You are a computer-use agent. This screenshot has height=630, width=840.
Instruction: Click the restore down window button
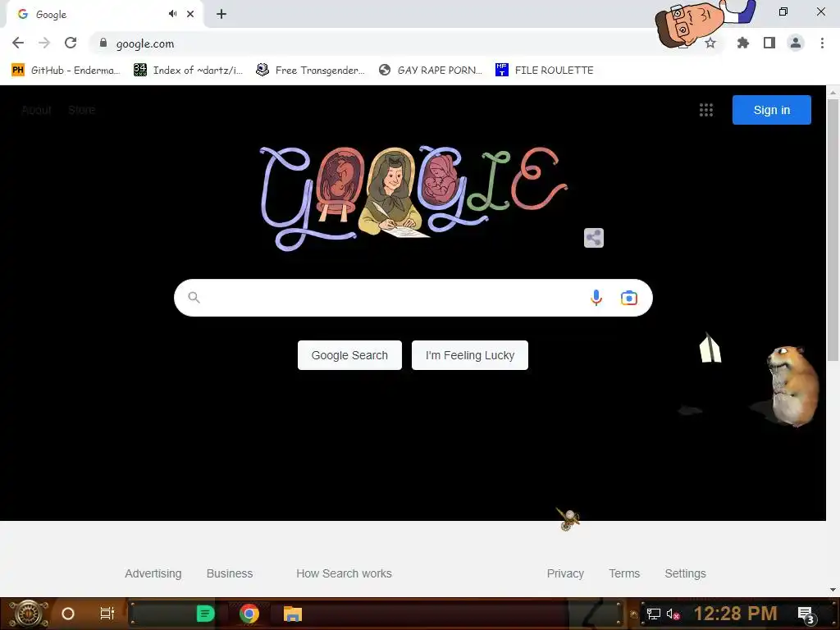pyautogui.click(x=783, y=11)
